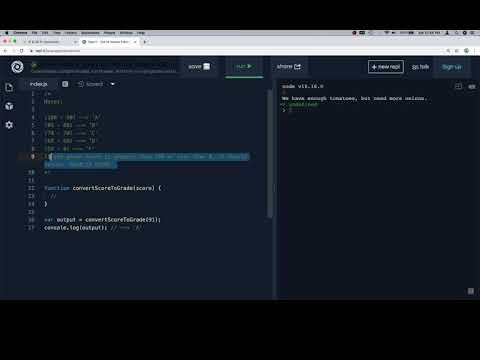
Task: Click the icon at console bottom-right corner
Action: tap(471, 291)
